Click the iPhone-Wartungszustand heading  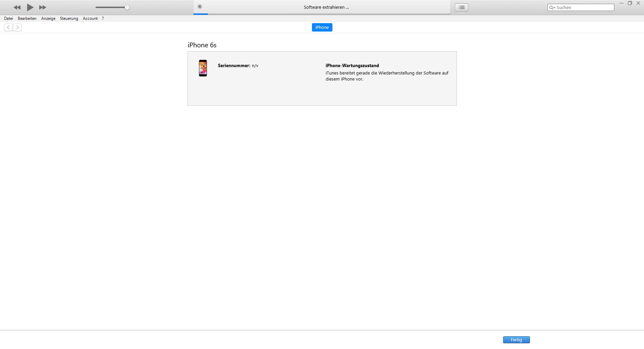coord(352,65)
